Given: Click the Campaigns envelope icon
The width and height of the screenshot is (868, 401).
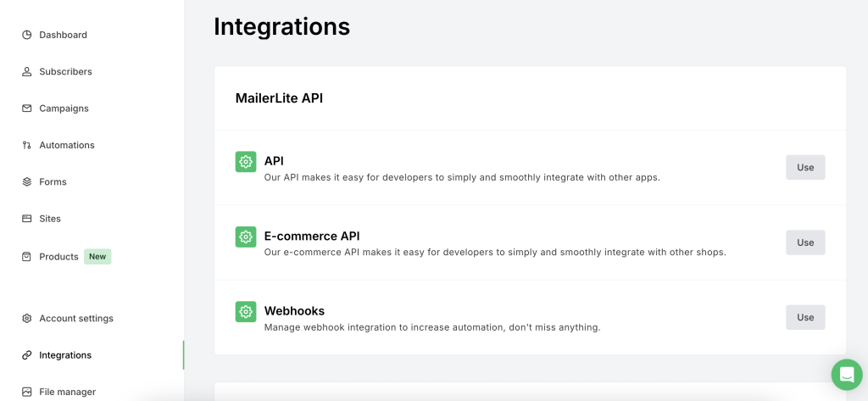Looking at the screenshot, I should pyautogui.click(x=27, y=109).
